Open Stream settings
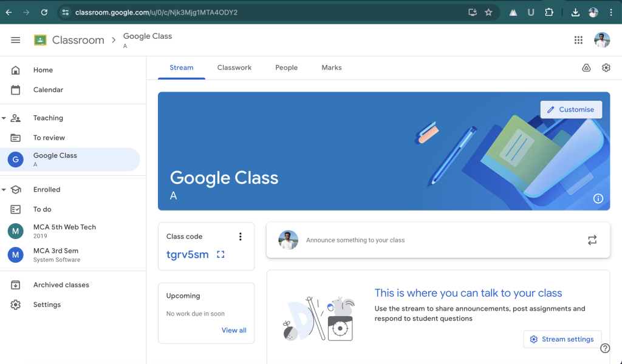Viewport: 622px width, 364px height. 562,339
